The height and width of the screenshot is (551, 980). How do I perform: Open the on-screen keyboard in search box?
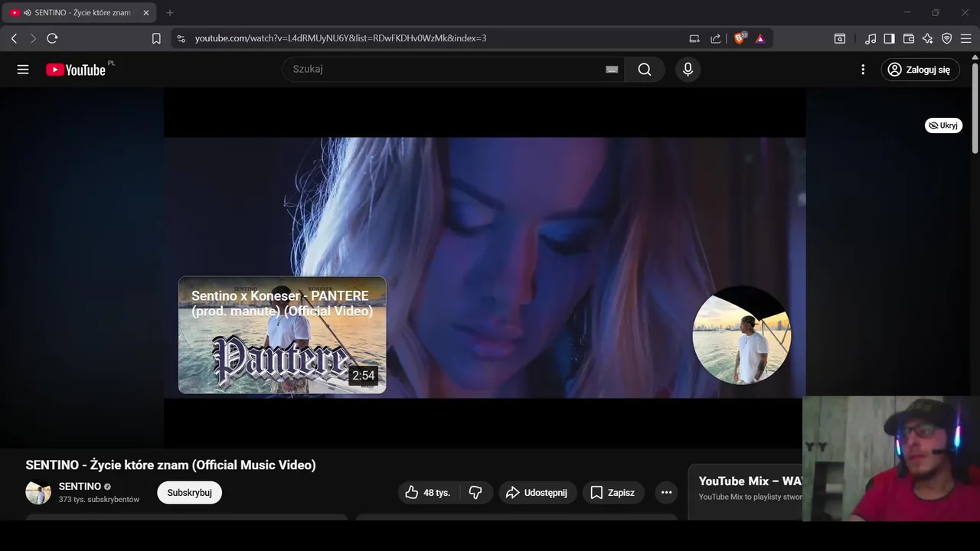click(x=612, y=70)
